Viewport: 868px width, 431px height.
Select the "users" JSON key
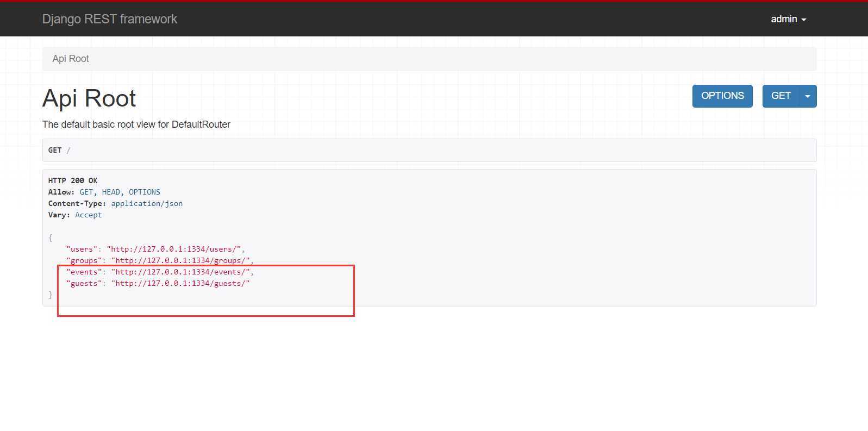point(82,249)
